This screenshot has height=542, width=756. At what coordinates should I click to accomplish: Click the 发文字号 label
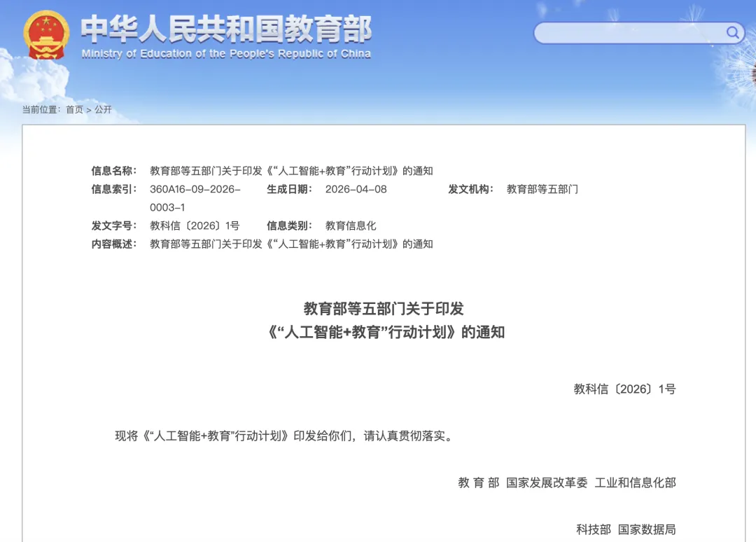(x=114, y=225)
